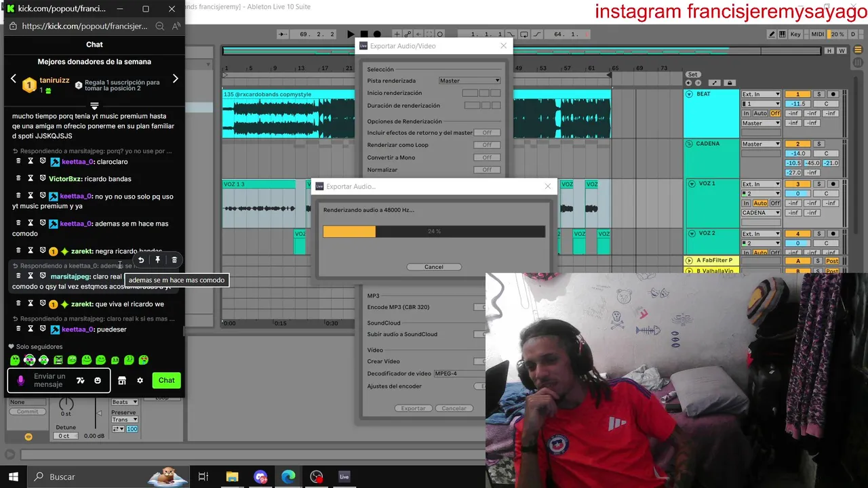This screenshot has width=868, height=488.
Task: Open emoji picker smiley in chat input
Action: [98, 380]
